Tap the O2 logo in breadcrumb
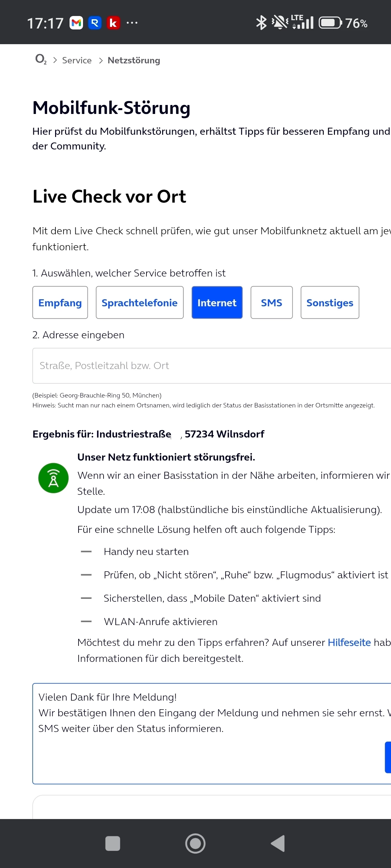The width and height of the screenshot is (391, 868). pyautogui.click(x=41, y=60)
